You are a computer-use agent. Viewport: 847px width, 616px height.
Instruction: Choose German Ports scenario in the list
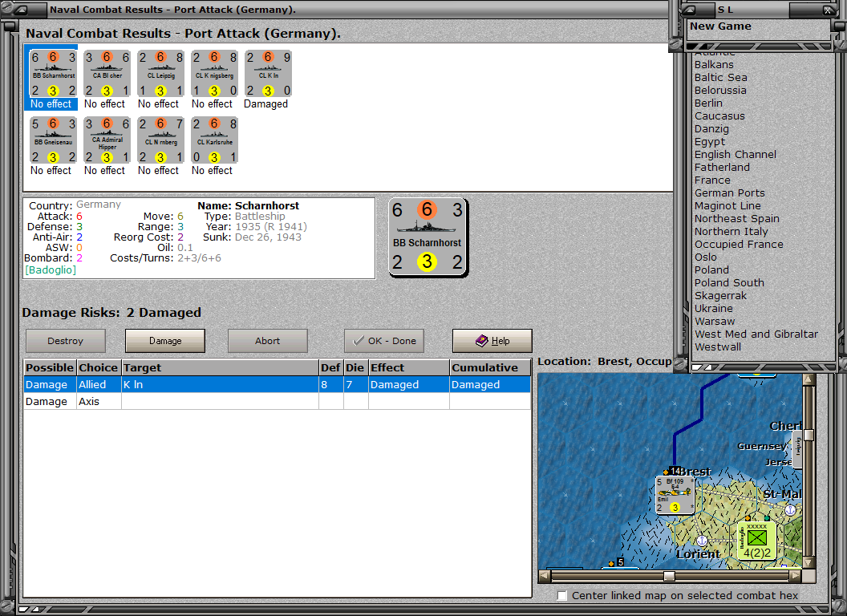(729, 193)
